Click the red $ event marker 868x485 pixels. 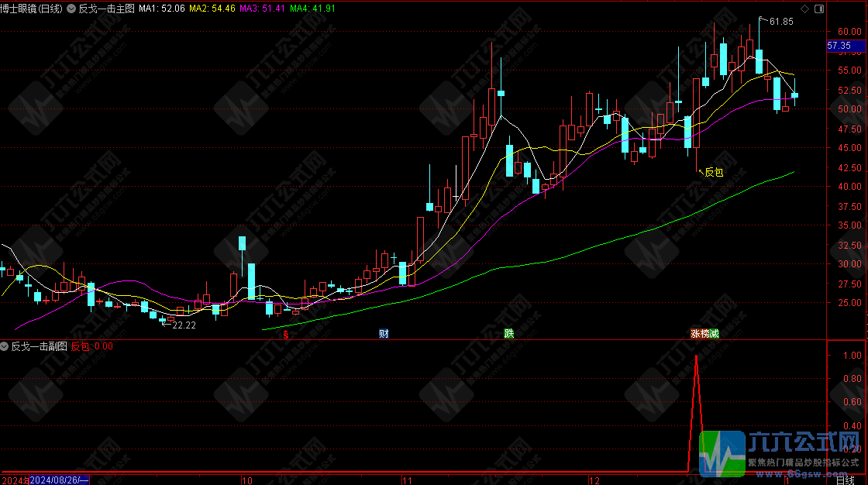click(287, 335)
